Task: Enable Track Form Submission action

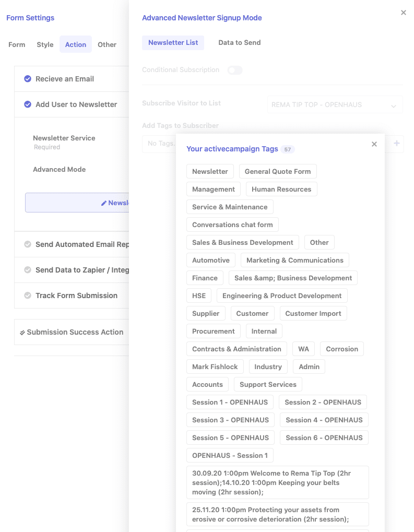Action: (28, 295)
